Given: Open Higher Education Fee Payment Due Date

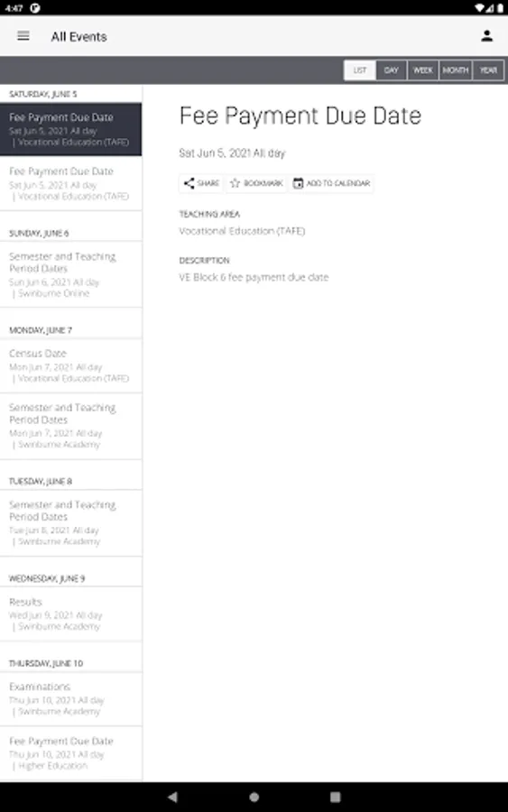Looking at the screenshot, I should [x=71, y=753].
